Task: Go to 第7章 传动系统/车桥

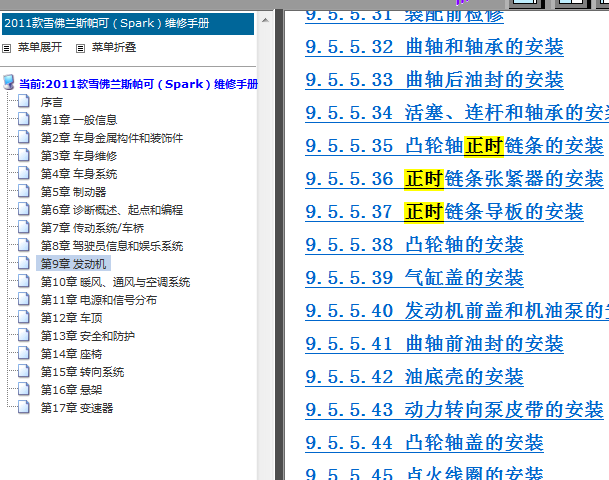Action: point(92,228)
